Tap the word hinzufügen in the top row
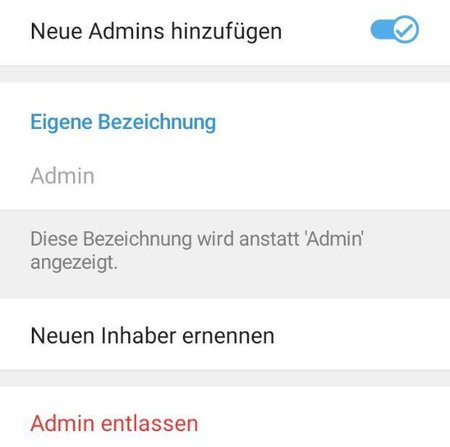 pyautogui.click(x=226, y=32)
